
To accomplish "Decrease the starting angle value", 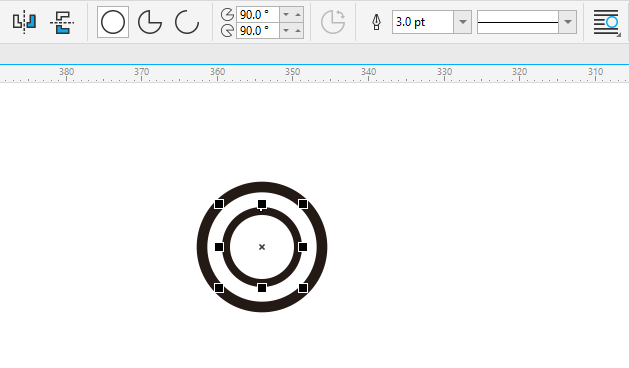I will [x=286, y=14].
